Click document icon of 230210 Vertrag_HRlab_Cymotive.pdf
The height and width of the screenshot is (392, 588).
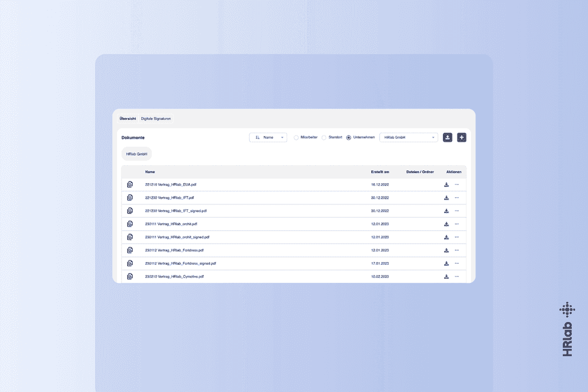pos(130,277)
